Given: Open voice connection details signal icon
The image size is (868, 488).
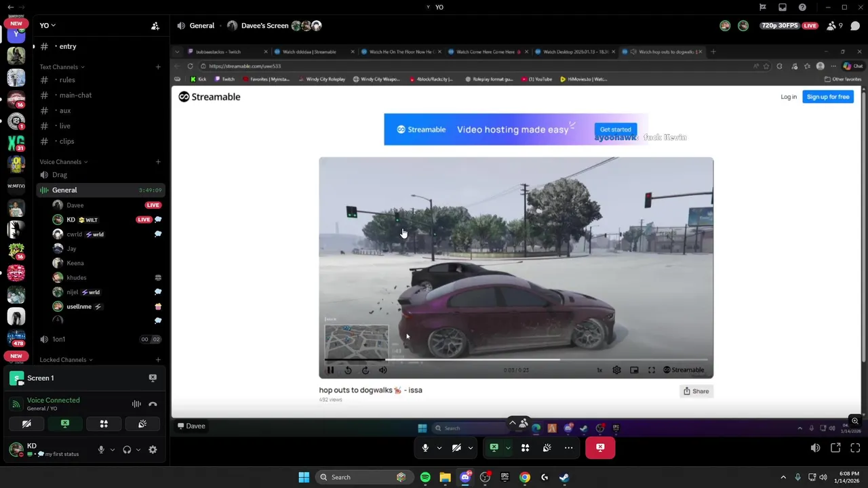Looking at the screenshot, I should pos(16,404).
